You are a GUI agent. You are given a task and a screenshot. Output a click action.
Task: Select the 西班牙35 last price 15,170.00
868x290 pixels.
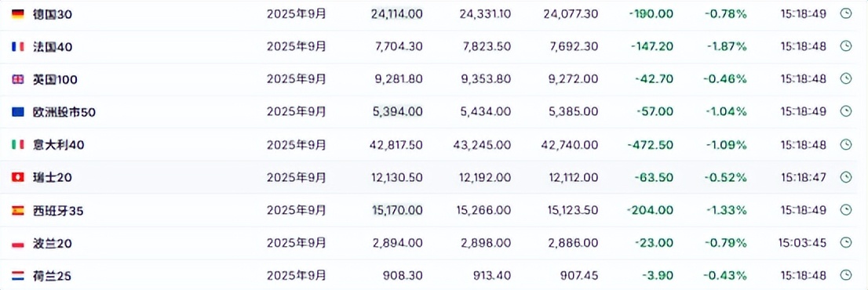[x=397, y=210]
